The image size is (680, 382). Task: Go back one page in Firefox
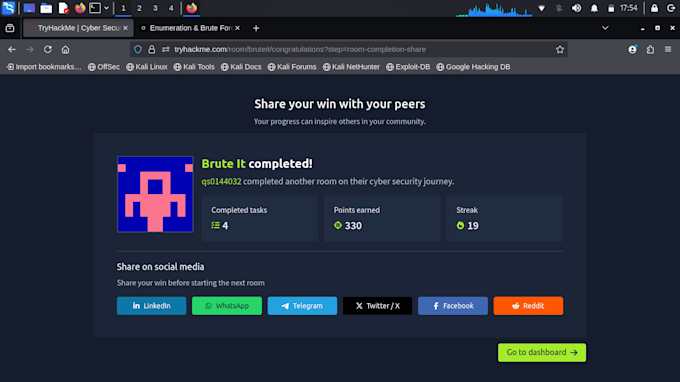pyautogui.click(x=12, y=49)
